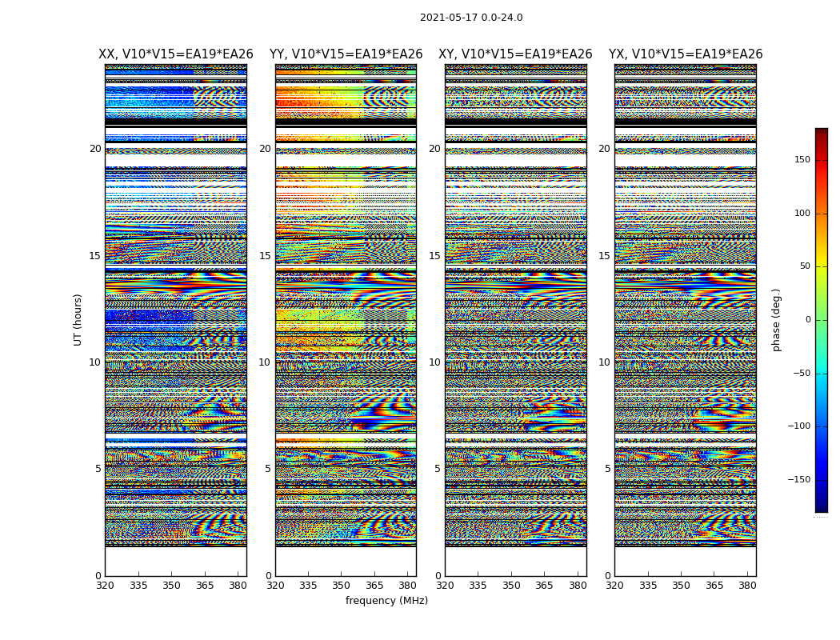The height and width of the screenshot is (640, 840).
Task: Click the 20 hour tick of YX panel
Action: click(604, 149)
